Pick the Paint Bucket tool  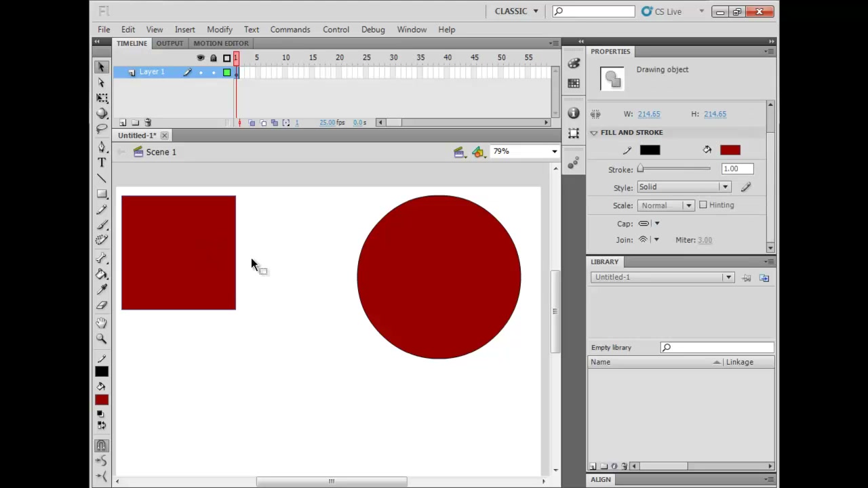click(102, 274)
